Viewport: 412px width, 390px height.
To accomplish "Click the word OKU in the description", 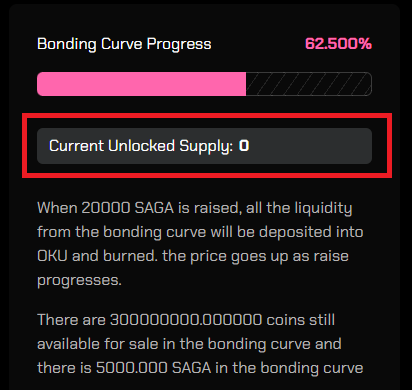I will 52,256.
